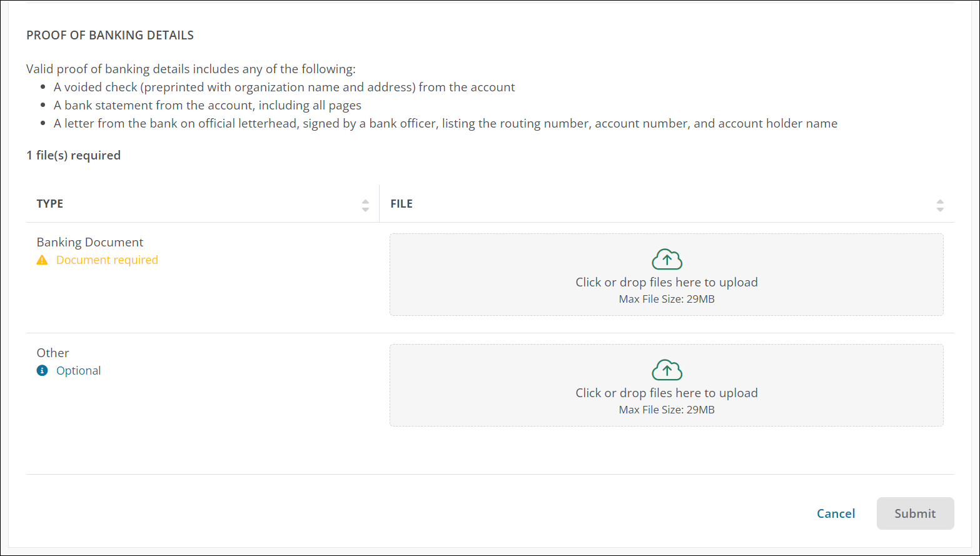
Task: Click the 'Optional' status text
Action: pos(78,371)
